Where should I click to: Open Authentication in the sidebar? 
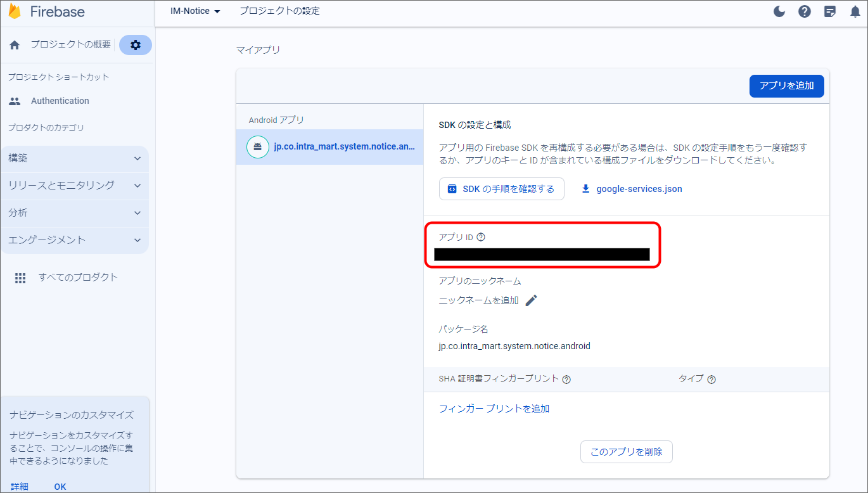[60, 101]
